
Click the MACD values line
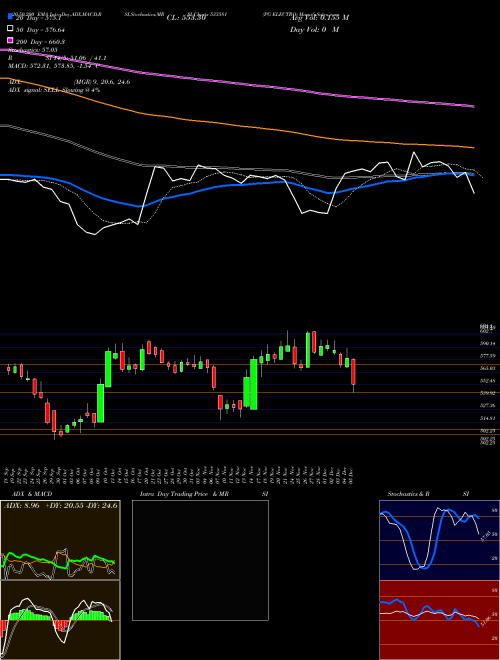pos(53,66)
